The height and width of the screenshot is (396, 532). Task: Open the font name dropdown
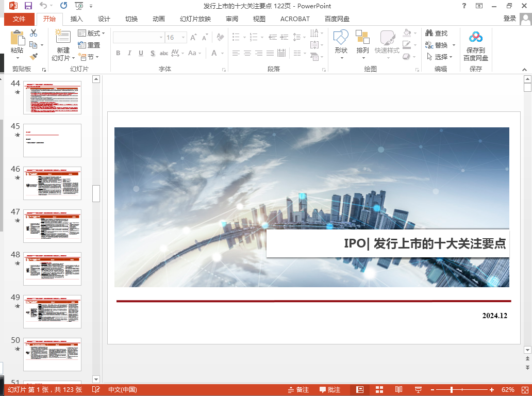coord(161,37)
